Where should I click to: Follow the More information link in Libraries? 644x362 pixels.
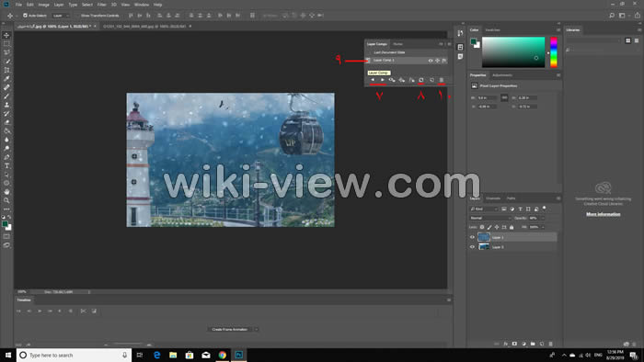[603, 214]
